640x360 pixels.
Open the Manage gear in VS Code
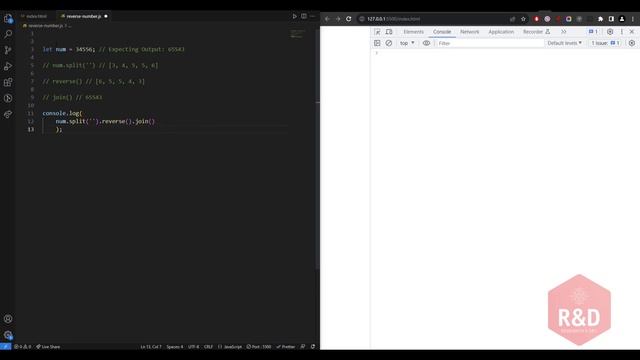tap(8, 335)
